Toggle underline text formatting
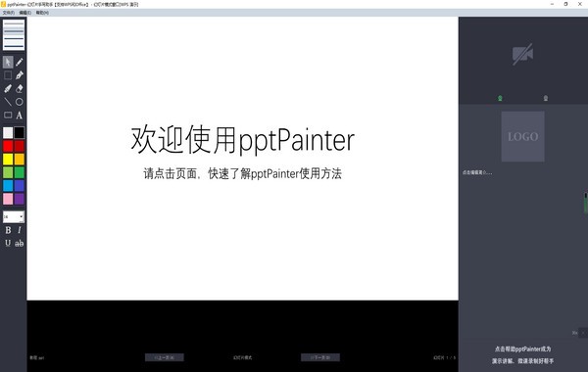This screenshot has height=372, width=588. click(x=8, y=243)
